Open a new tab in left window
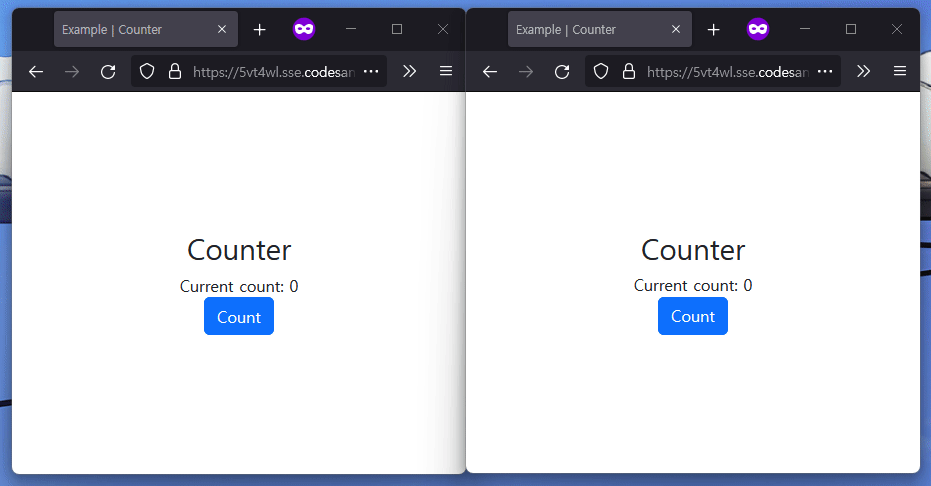This screenshot has width=931, height=486. (259, 30)
